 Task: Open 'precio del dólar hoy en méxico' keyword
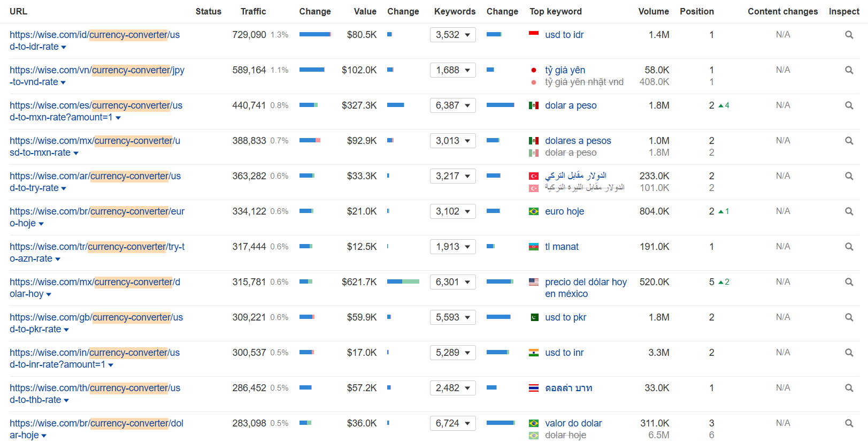pyautogui.click(x=586, y=288)
